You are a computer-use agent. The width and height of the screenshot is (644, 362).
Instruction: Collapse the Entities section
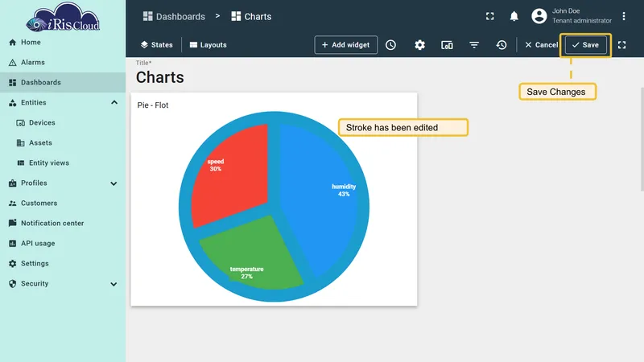pos(114,103)
